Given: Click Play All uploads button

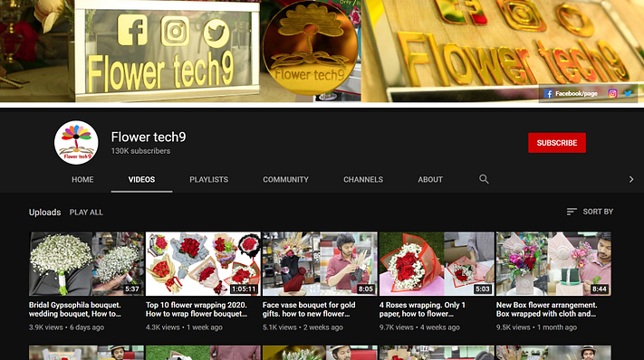Looking at the screenshot, I should pos(86,213).
